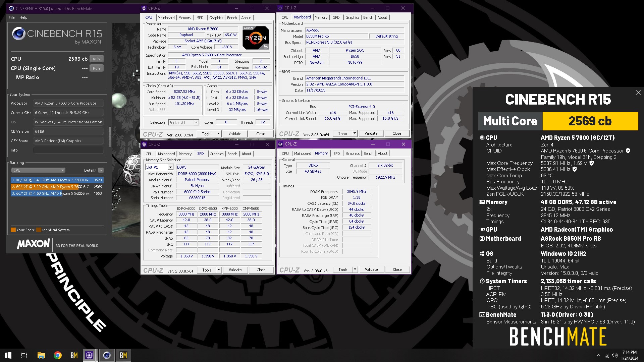Click DRAM Frequency 3845.9 MHz value
The width and height of the screenshot is (644, 362).
coord(357,192)
